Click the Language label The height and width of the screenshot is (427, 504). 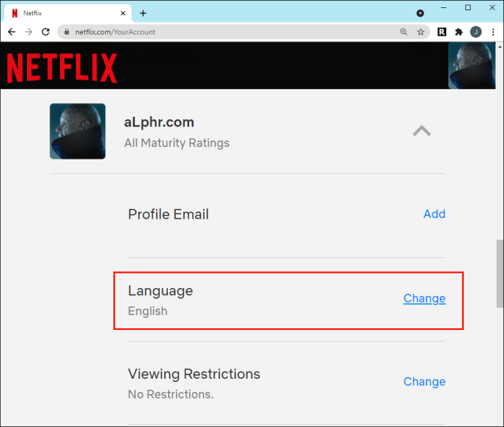pos(161,291)
